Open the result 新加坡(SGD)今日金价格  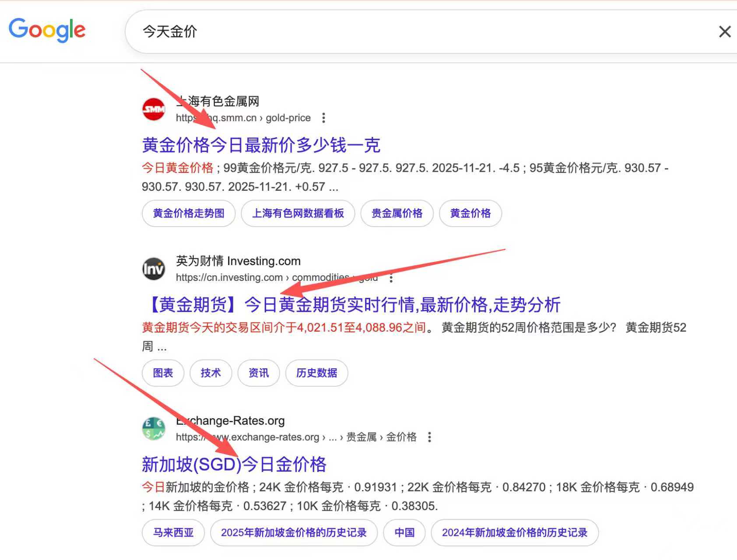[x=234, y=464]
